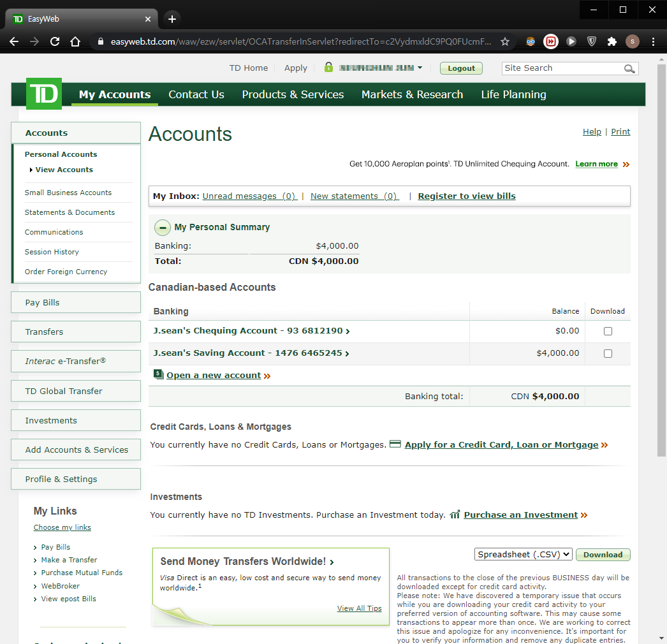Click the browser address bar URL
The height and width of the screenshot is (644, 667).
301,41
